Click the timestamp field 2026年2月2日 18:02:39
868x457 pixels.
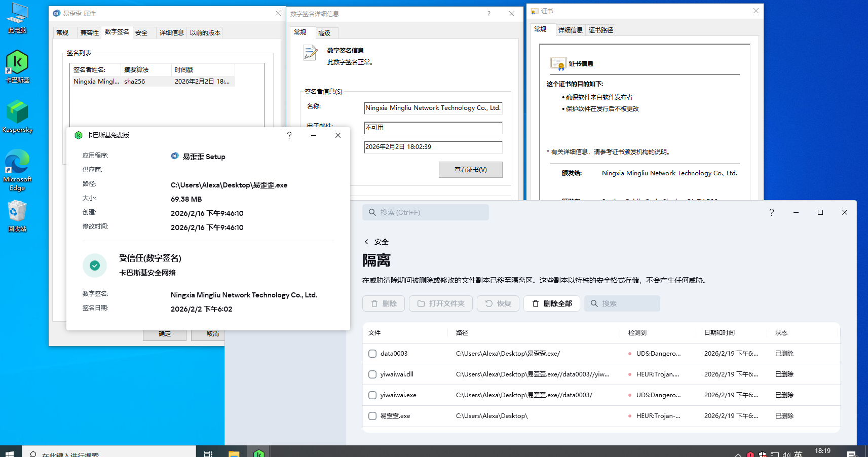433,147
